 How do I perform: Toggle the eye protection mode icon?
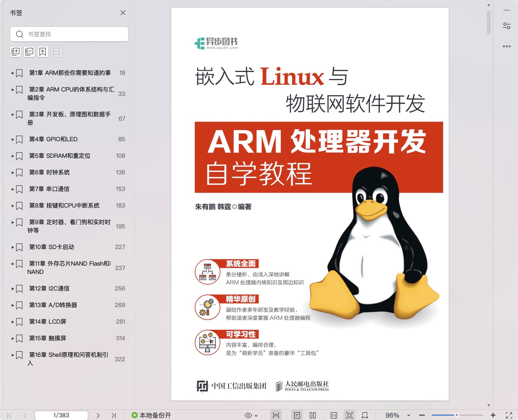pyautogui.click(x=248, y=415)
